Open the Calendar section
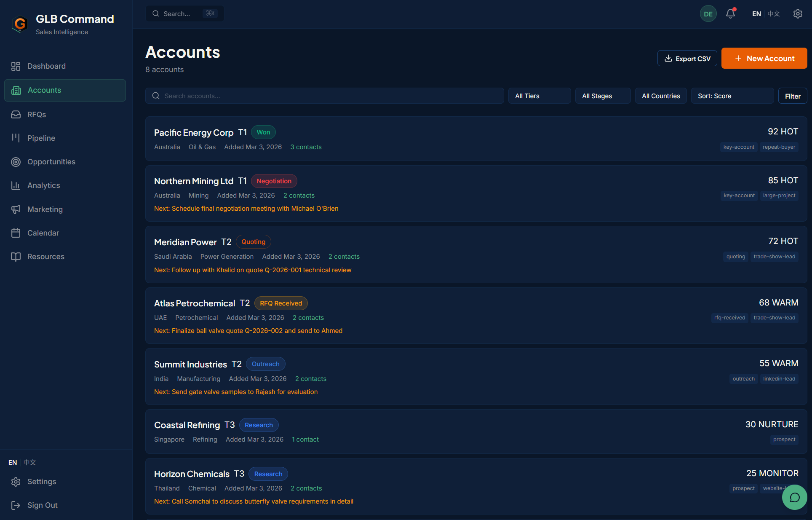 (x=43, y=233)
